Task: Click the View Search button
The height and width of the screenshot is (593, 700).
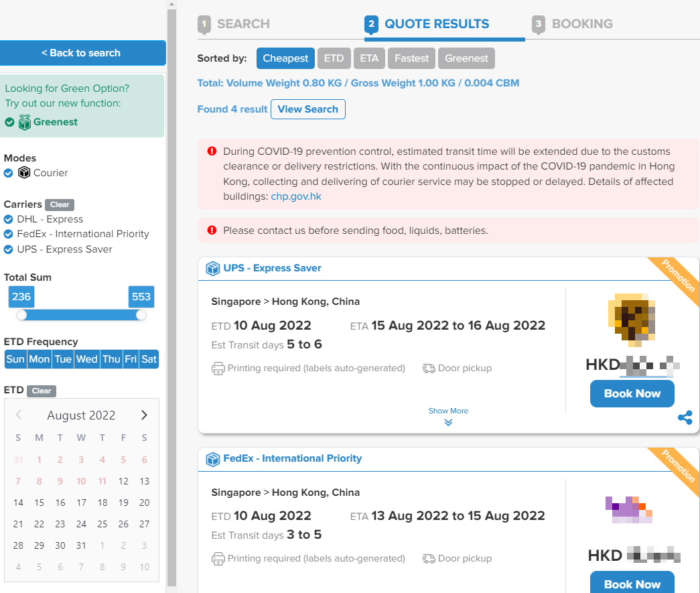Action: 308,109
